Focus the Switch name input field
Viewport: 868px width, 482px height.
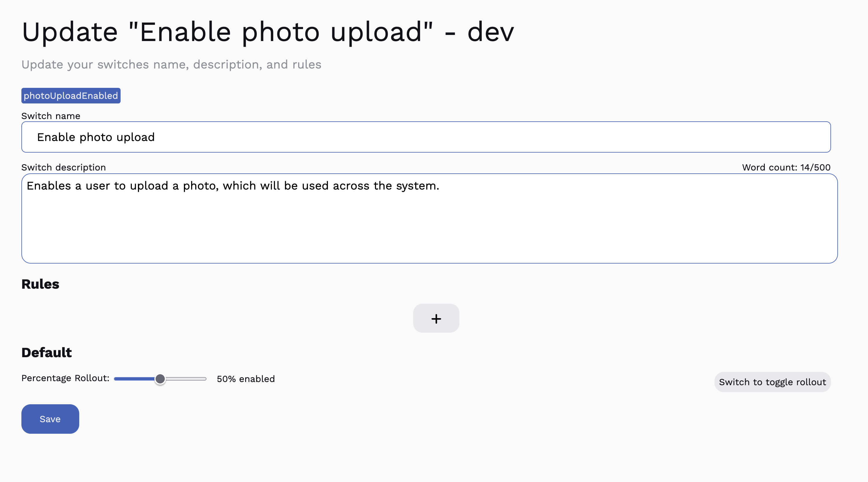click(x=426, y=137)
